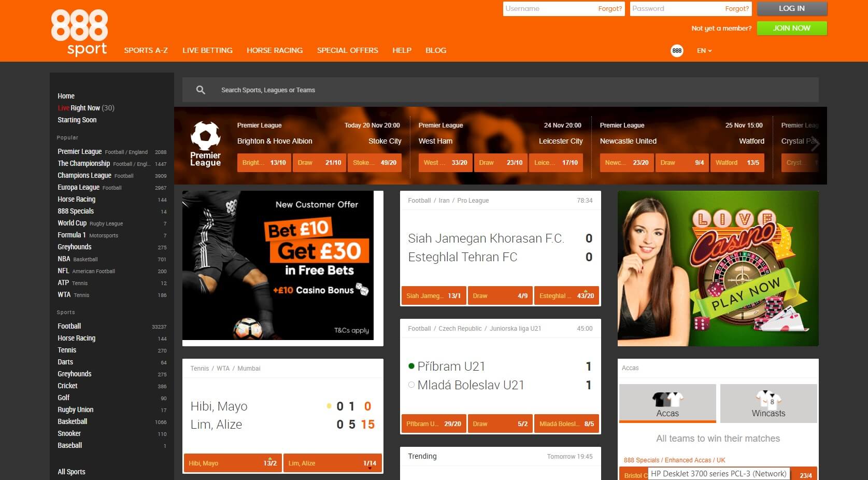Click the Wincasts shirt icon

pos(769,399)
